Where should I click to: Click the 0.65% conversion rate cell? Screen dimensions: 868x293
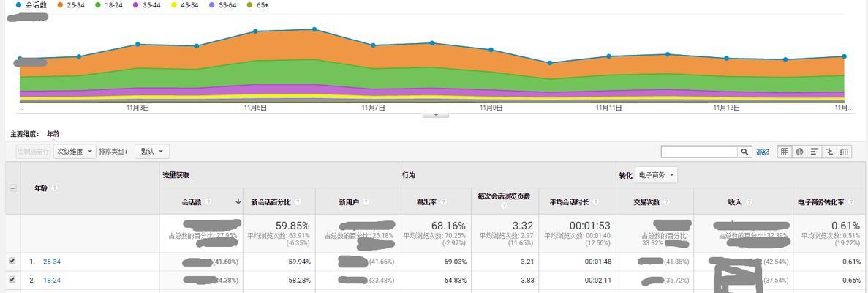(x=851, y=281)
